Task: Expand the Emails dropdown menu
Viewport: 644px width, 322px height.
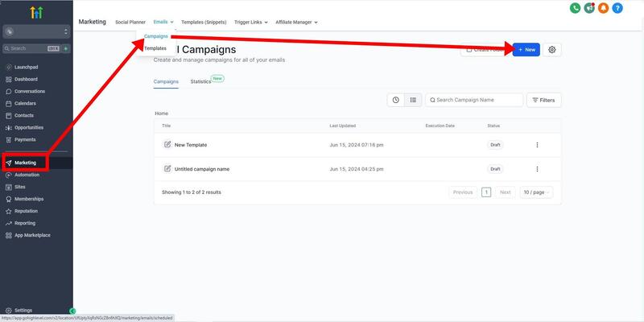Action: pyautogui.click(x=163, y=23)
